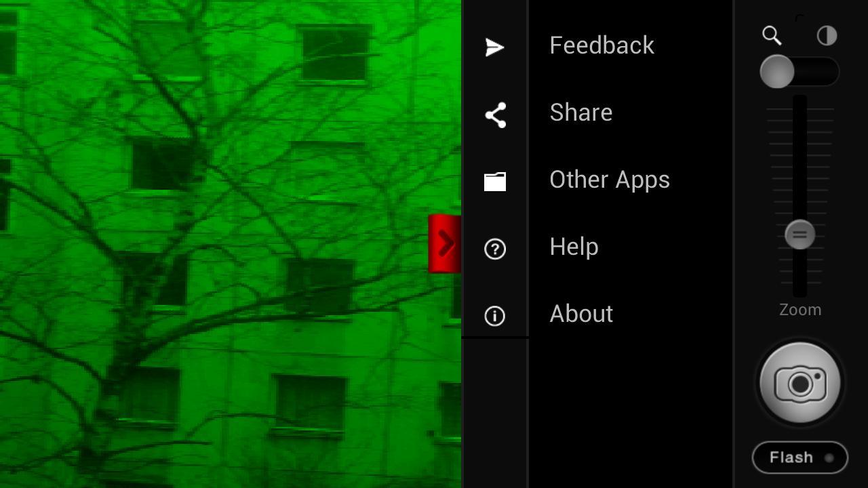Tap the Help question mark icon
868x488 pixels.
495,249
